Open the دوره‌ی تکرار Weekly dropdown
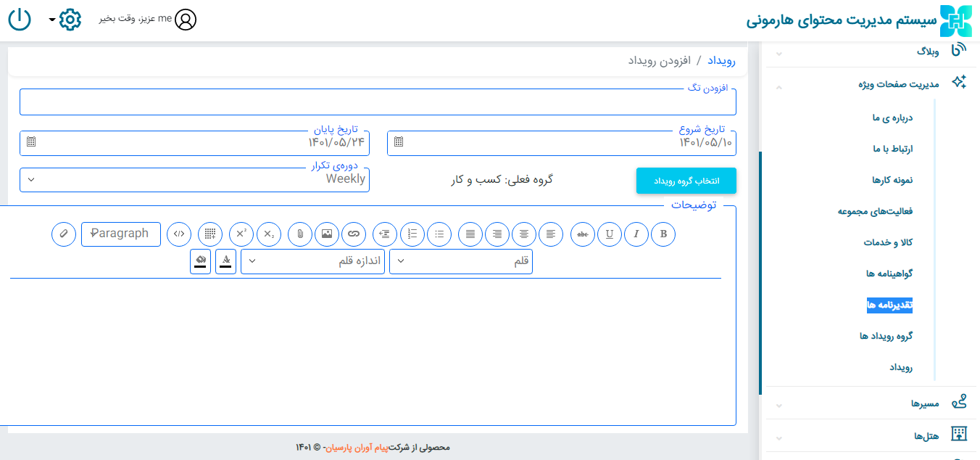 (194, 180)
